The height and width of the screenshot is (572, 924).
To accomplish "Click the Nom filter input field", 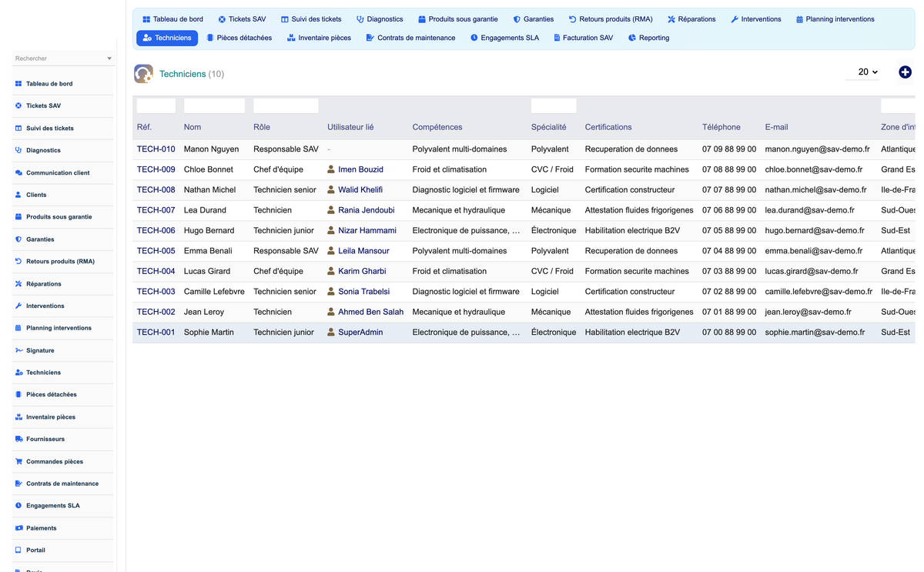I will (214, 105).
